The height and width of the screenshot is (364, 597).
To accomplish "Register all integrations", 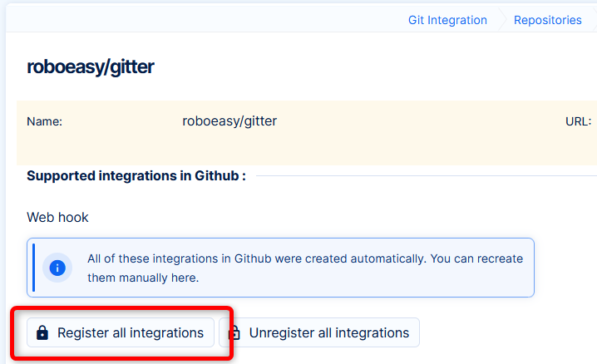I will [121, 333].
